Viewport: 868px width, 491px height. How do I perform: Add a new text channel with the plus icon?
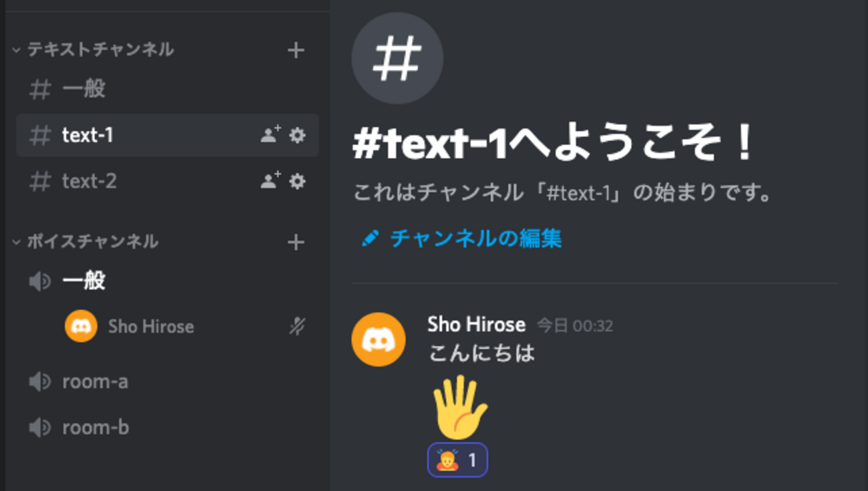click(x=295, y=49)
